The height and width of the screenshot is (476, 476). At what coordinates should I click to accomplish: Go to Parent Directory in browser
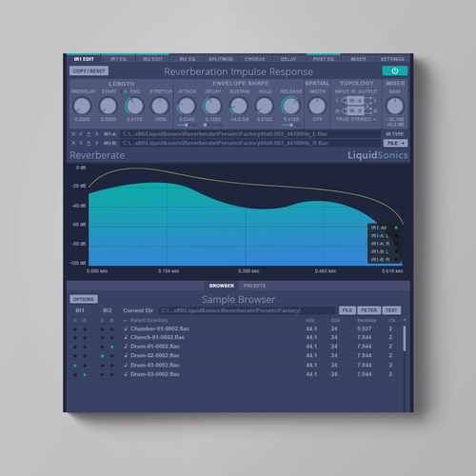click(x=147, y=321)
